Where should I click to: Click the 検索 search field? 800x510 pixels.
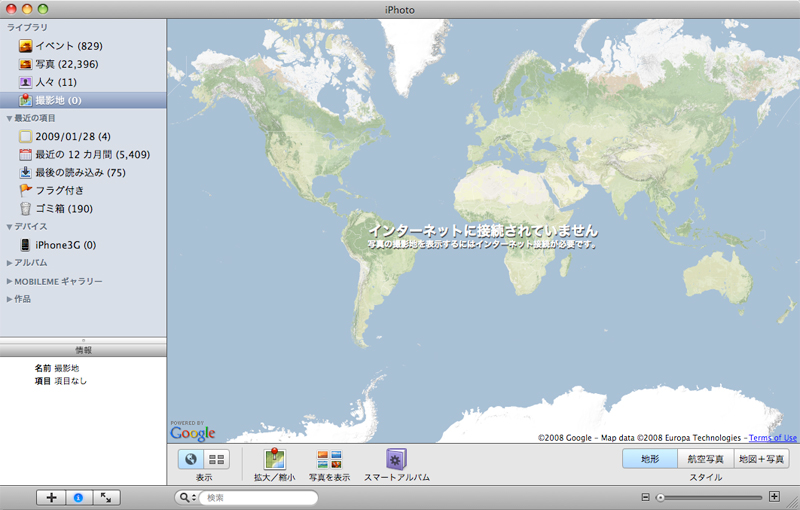point(258,497)
